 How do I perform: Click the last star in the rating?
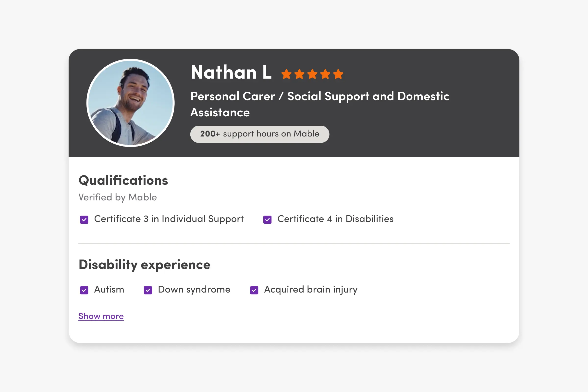point(338,74)
